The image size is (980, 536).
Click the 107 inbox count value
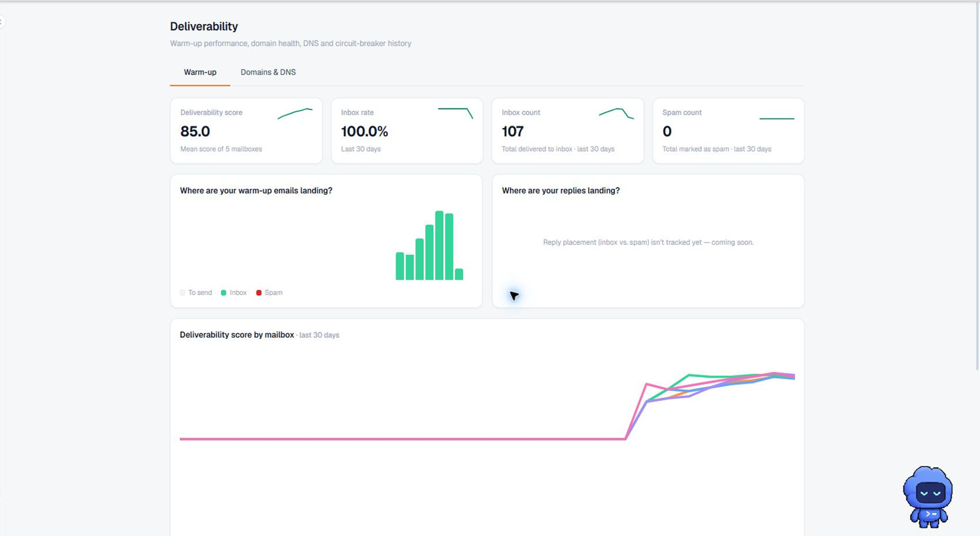coord(513,131)
